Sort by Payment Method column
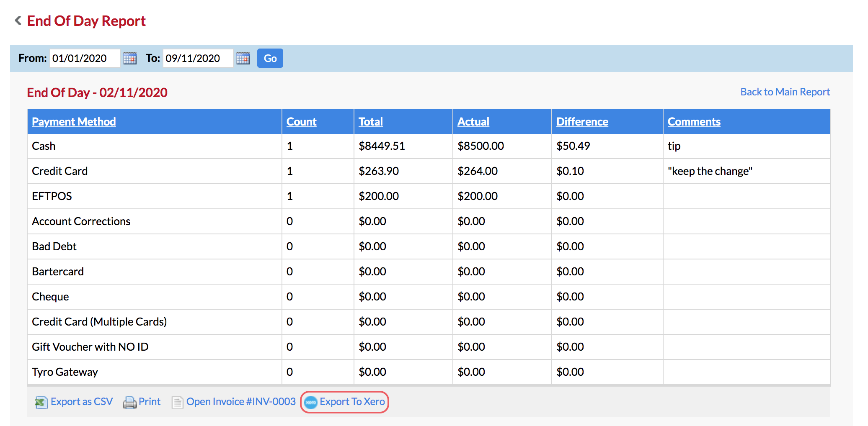This screenshot has height=426, width=868. tap(74, 122)
